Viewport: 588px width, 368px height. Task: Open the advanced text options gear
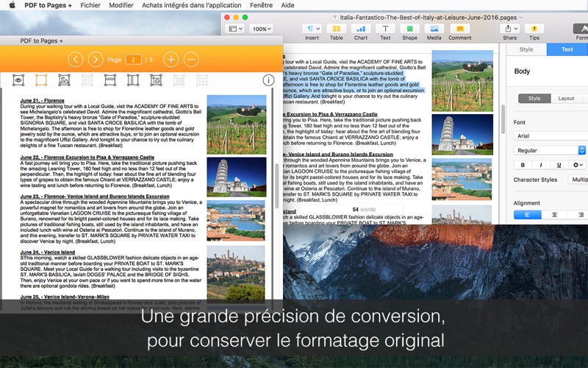pyautogui.click(x=578, y=165)
